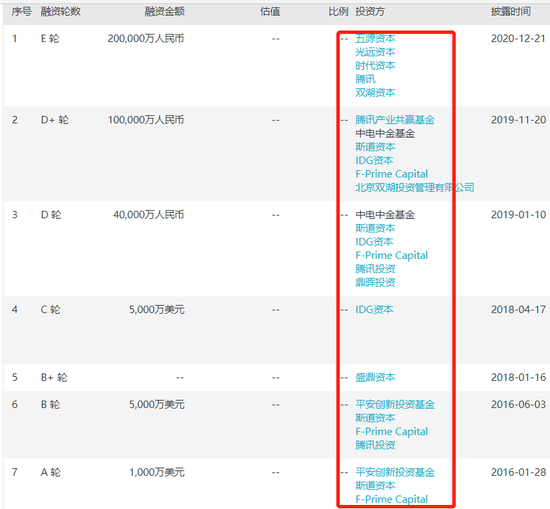Select the B+ 轮 round cell
The width and height of the screenshot is (550, 509).
[54, 377]
